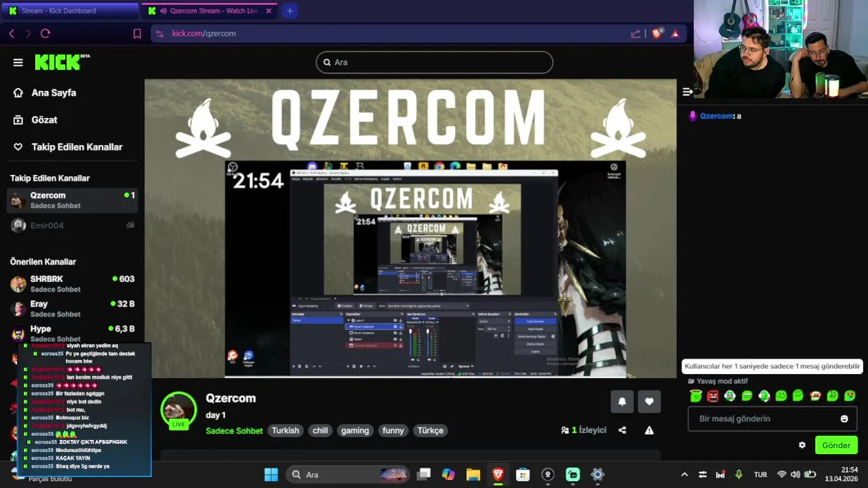This screenshot has width=868, height=488.
Task: Click the live stream video player
Action: point(410,228)
